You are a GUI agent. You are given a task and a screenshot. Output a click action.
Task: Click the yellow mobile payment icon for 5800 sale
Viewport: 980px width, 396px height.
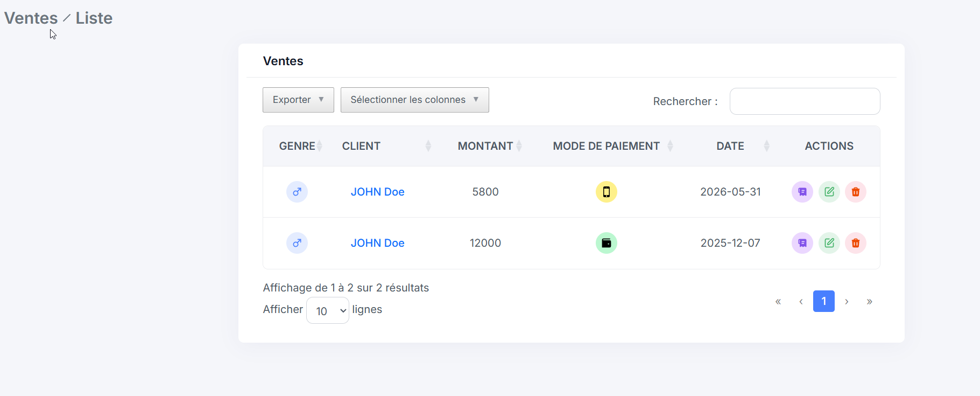[606, 192]
